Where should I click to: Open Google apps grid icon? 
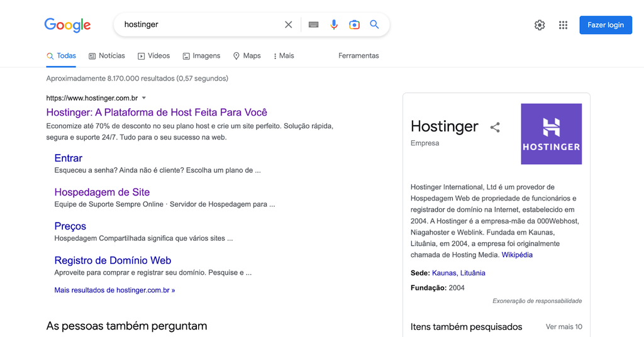(563, 25)
